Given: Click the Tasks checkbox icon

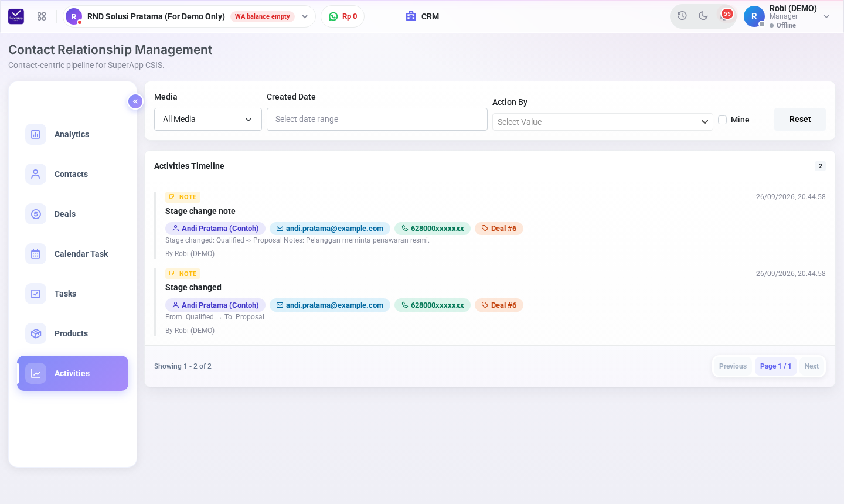Looking at the screenshot, I should tap(36, 294).
